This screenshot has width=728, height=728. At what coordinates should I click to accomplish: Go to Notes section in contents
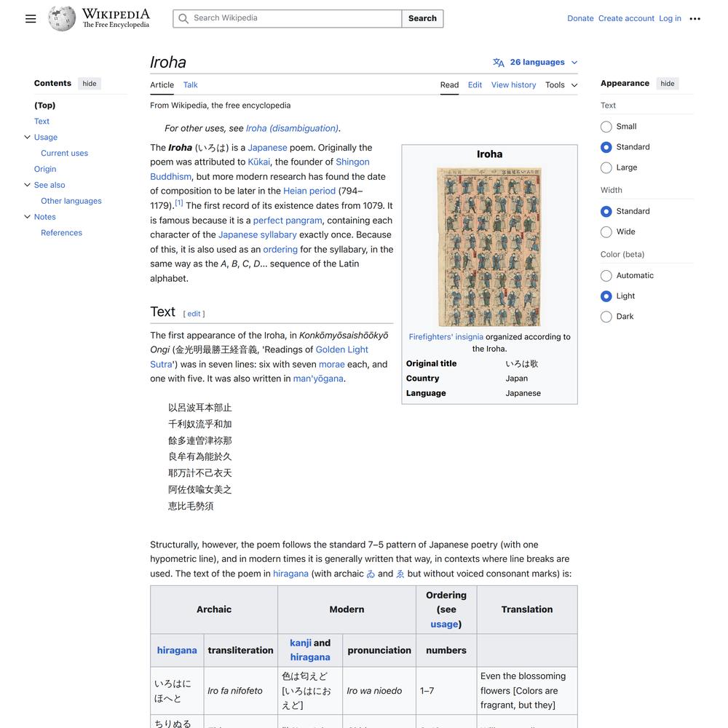(44, 217)
